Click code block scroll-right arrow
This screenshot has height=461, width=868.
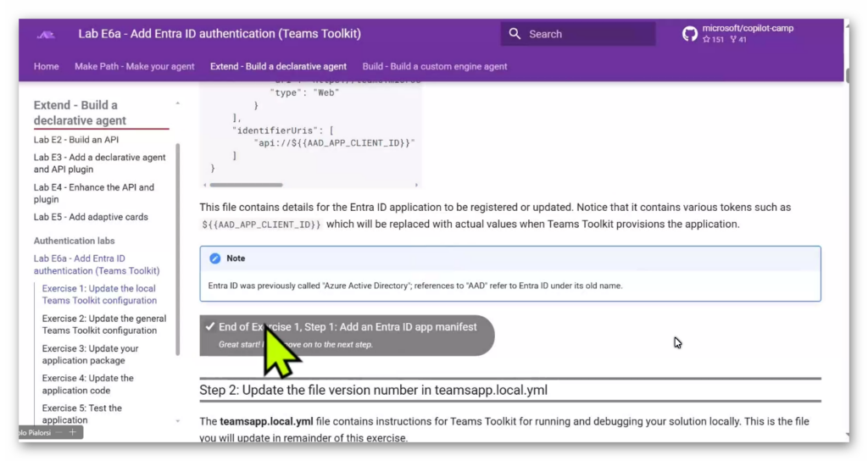pos(416,185)
